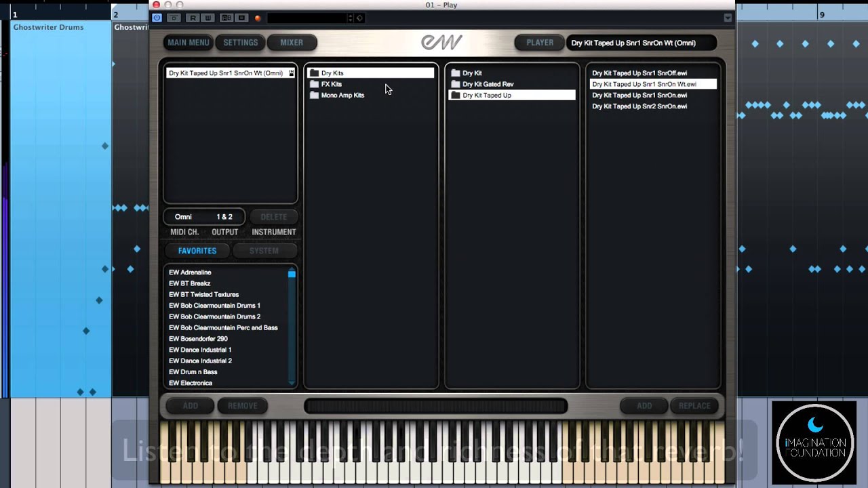Open the Dry Kit folder

coord(512,73)
